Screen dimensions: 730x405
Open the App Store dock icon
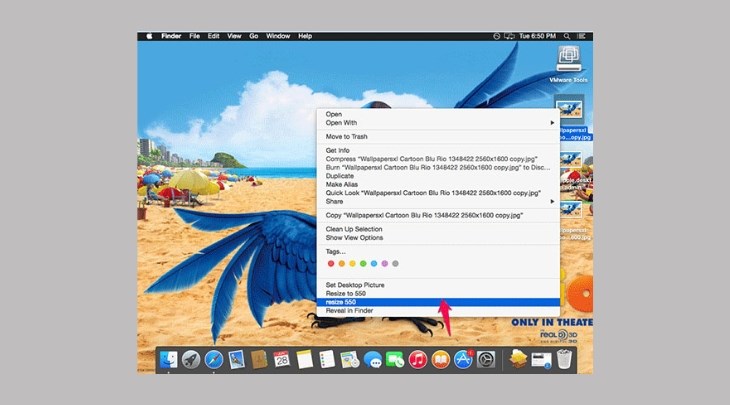tap(463, 359)
